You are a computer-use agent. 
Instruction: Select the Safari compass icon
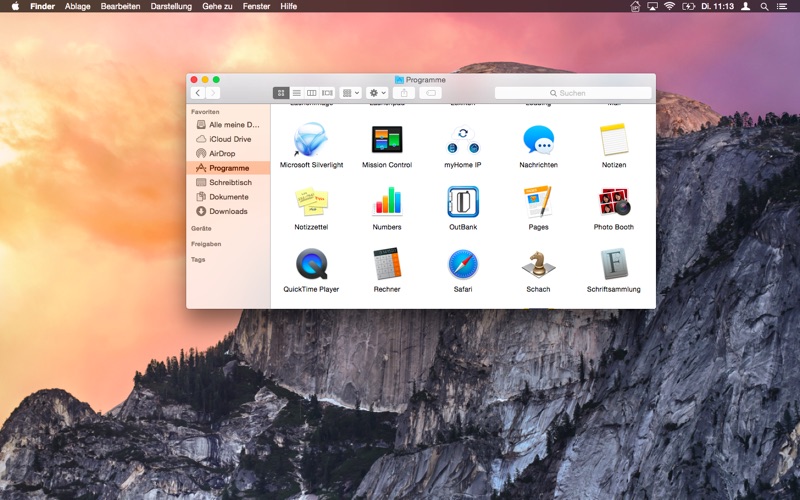click(x=463, y=264)
